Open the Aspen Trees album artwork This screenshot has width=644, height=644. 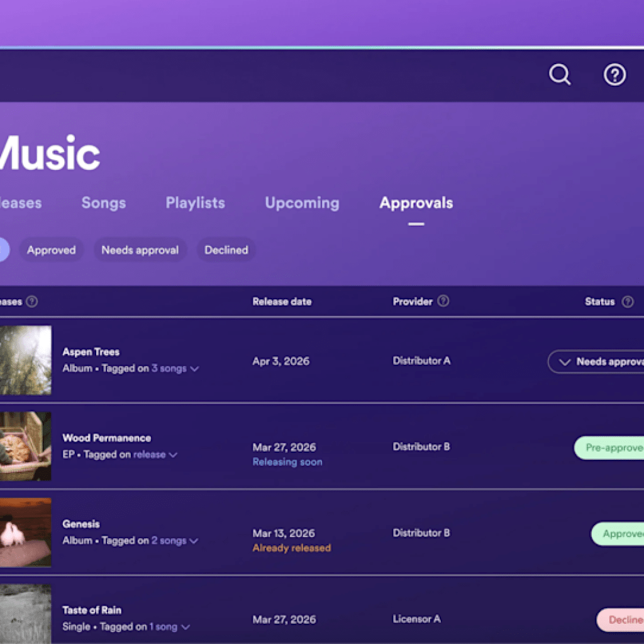(26, 360)
